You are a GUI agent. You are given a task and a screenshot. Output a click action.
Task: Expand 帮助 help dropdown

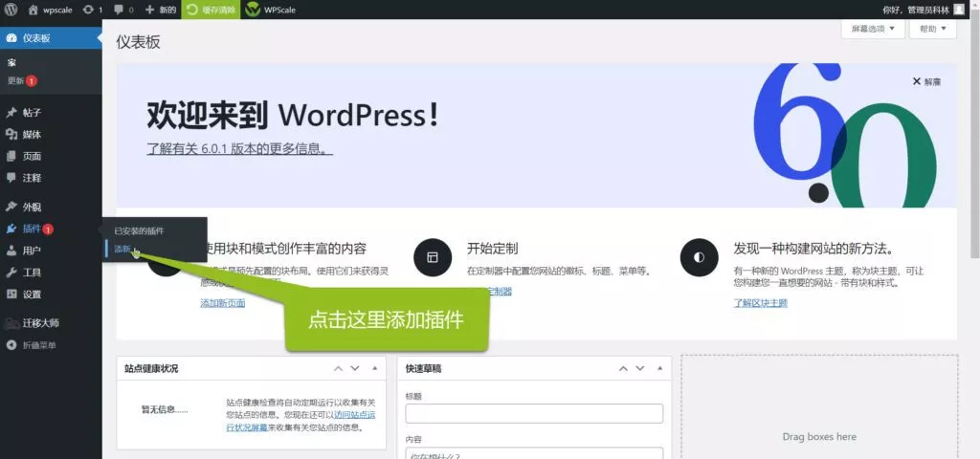tap(933, 29)
